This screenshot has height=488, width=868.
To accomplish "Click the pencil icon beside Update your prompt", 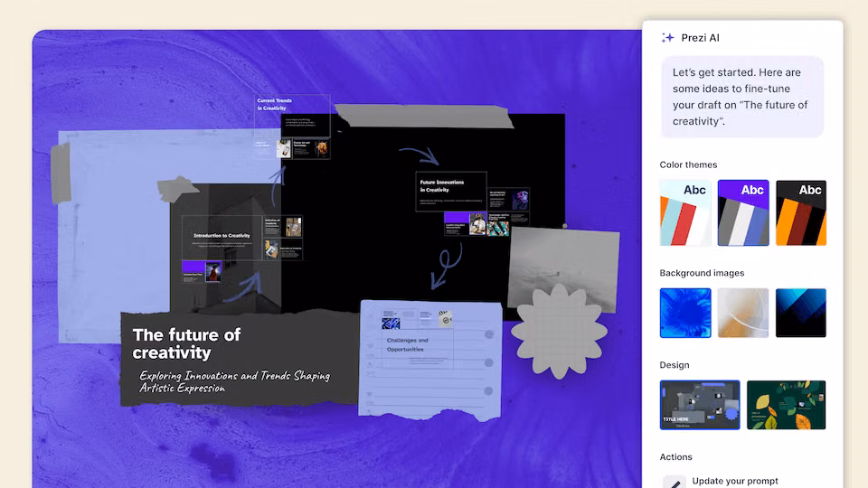I will 673,482.
